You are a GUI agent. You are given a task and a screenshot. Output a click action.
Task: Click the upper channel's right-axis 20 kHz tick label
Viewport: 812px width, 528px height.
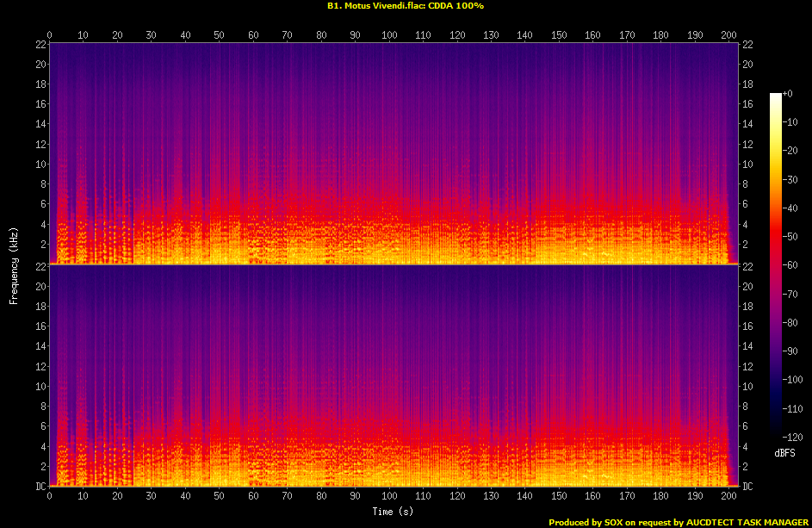coord(748,65)
